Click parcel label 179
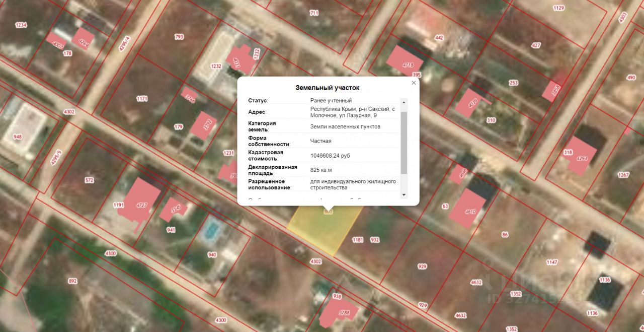This screenshot has width=644, height=332. [x=178, y=127]
